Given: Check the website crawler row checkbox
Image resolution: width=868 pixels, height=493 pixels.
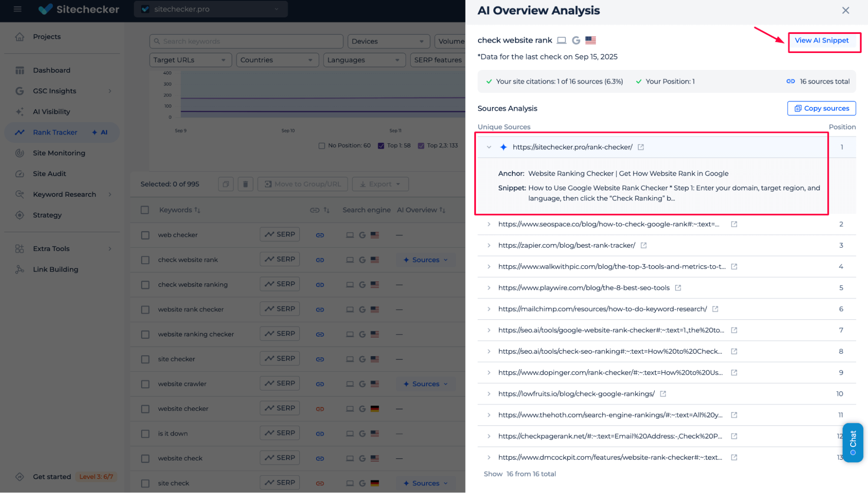Looking at the screenshot, I should (x=145, y=384).
